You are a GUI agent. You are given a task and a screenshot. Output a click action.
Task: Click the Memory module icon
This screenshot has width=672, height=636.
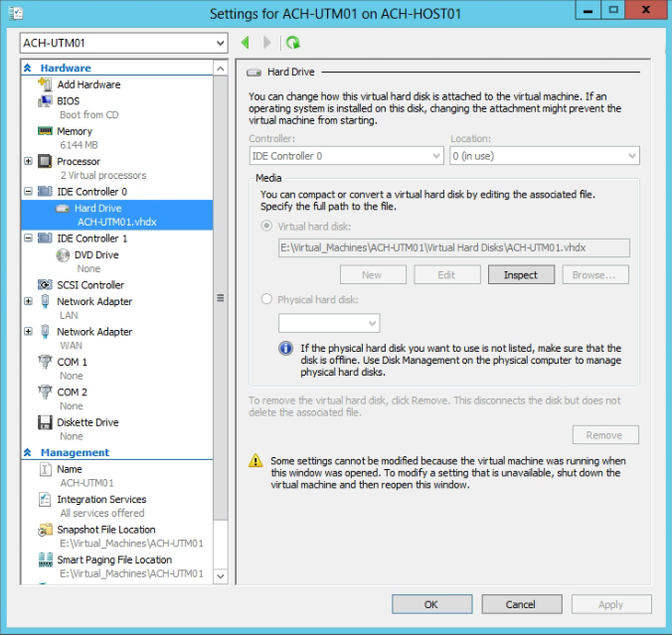pyautogui.click(x=45, y=131)
